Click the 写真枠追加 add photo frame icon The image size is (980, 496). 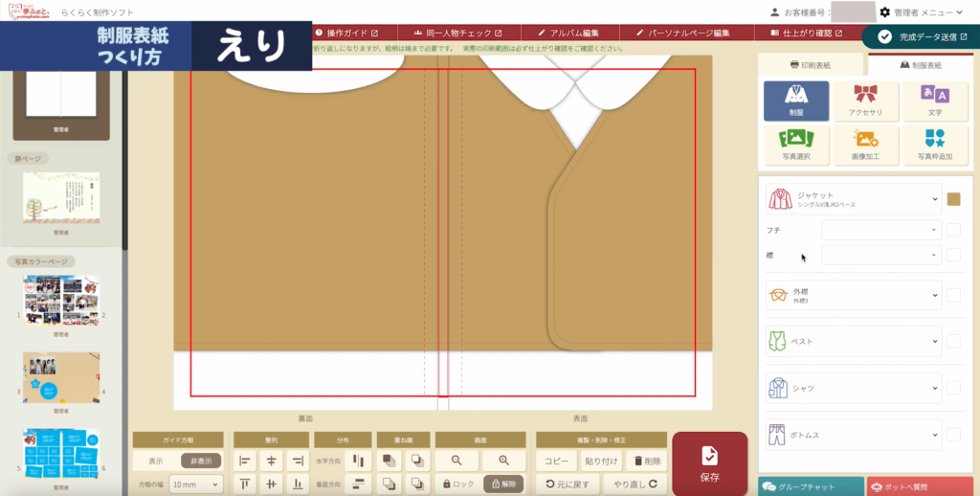(934, 145)
